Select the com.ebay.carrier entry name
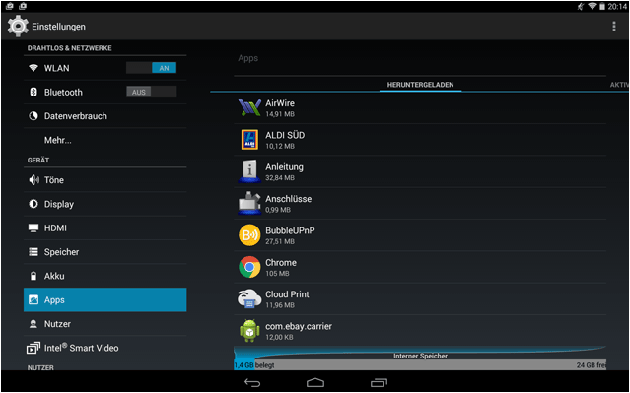The image size is (630, 393). coord(298,326)
